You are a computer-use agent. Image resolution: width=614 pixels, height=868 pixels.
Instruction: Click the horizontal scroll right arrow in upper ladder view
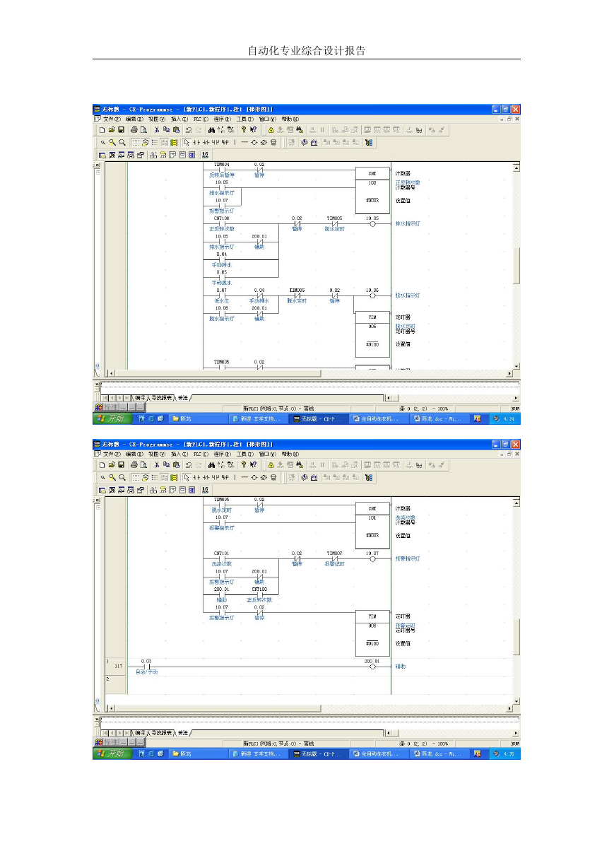[509, 373]
